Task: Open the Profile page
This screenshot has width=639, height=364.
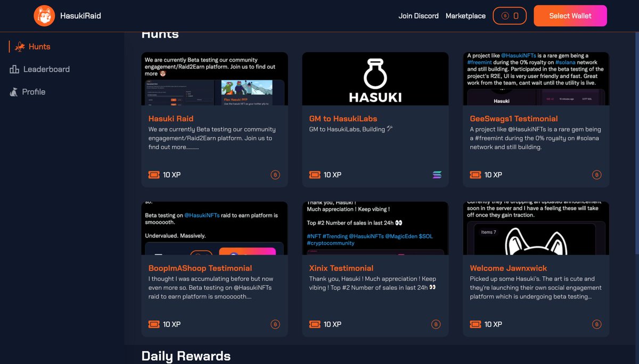Action: 34,92
